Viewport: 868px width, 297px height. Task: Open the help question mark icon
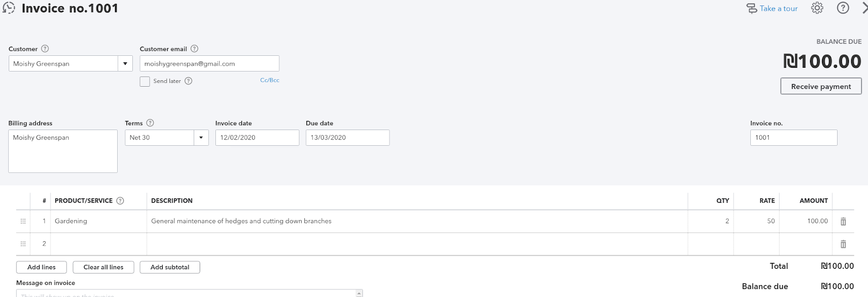(x=843, y=8)
